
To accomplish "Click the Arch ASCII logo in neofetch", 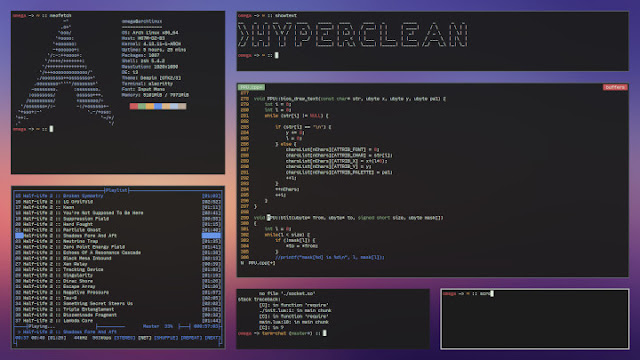I will click(65, 72).
